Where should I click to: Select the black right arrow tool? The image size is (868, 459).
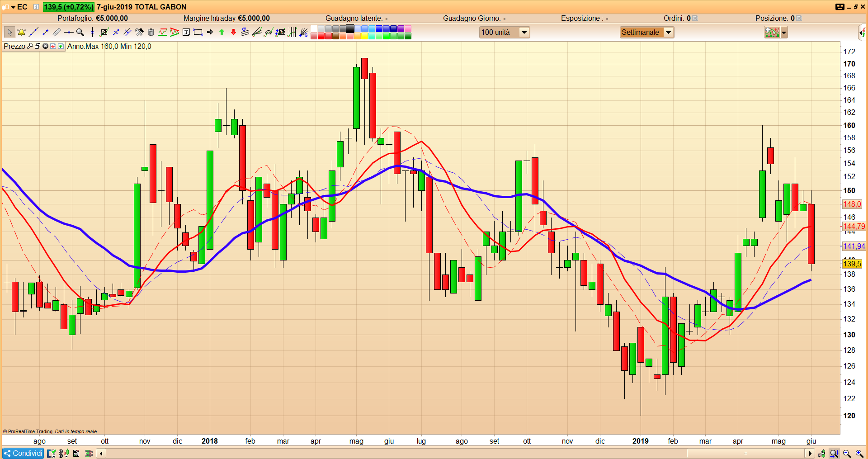click(x=210, y=32)
